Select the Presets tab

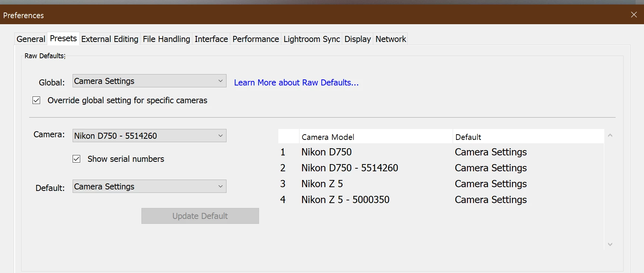point(63,39)
